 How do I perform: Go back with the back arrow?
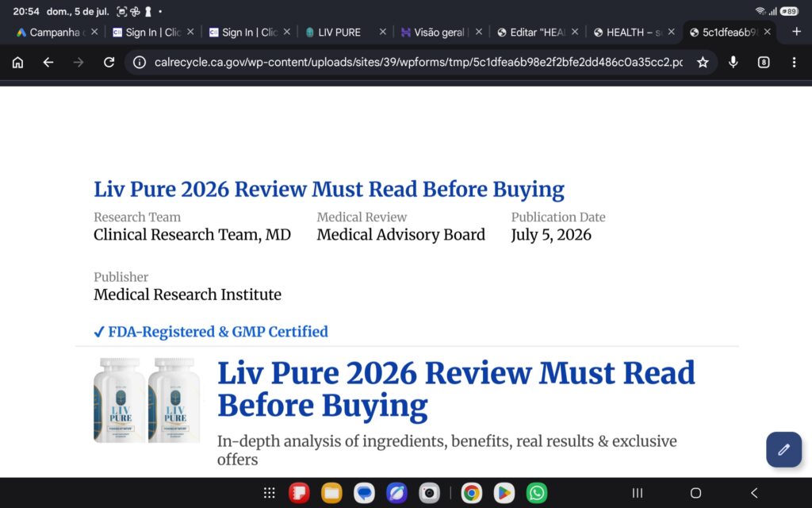48,63
